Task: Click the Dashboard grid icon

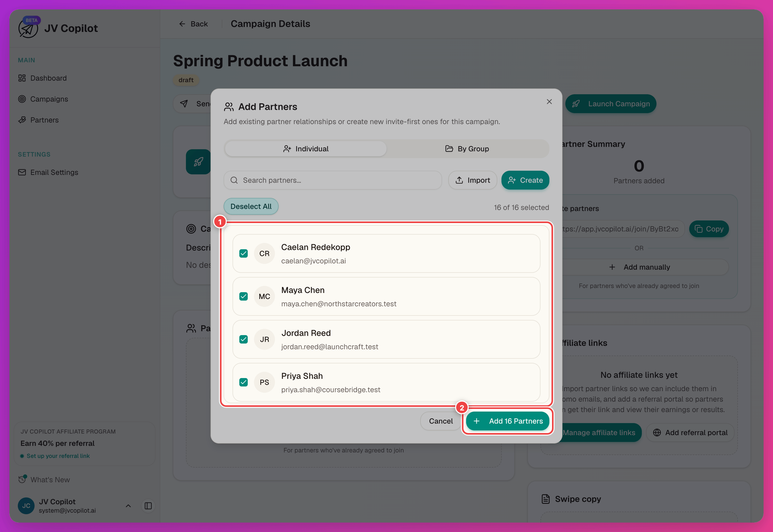Action: coord(22,78)
